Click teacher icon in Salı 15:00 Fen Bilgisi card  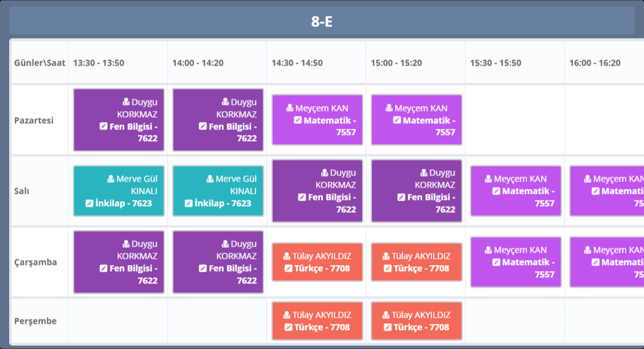coord(424,173)
